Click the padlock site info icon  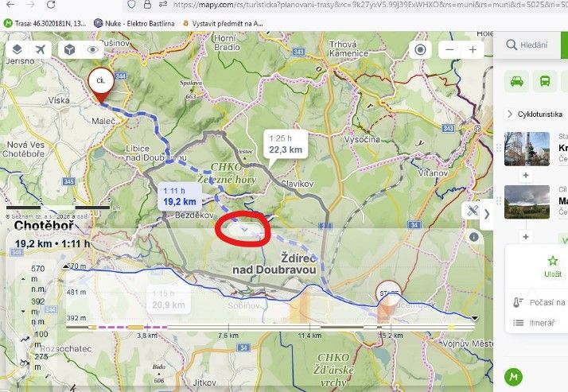[147, 4]
